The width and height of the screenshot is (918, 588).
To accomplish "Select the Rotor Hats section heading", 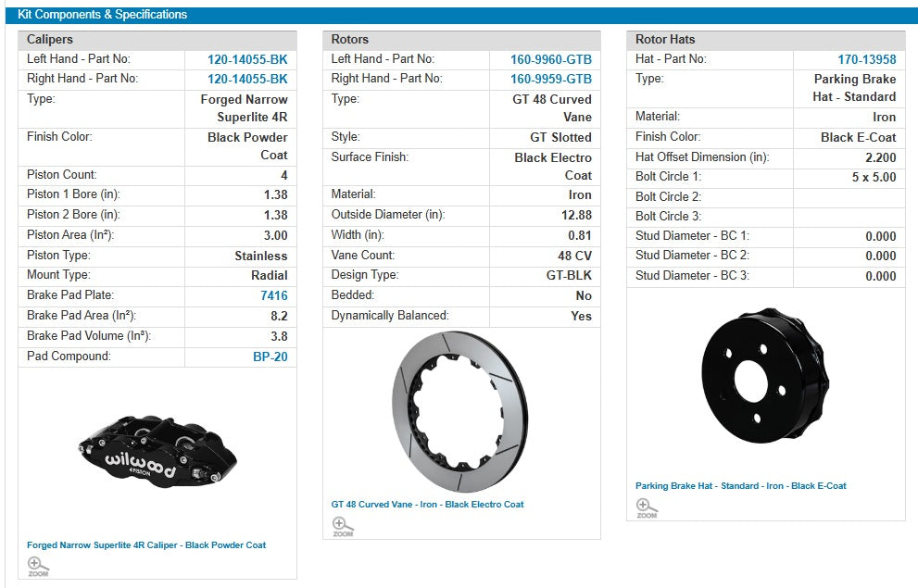I will (665, 40).
